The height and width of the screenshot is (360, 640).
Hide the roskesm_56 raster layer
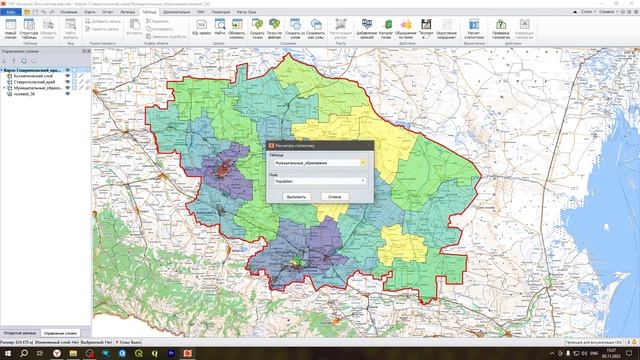[68, 93]
